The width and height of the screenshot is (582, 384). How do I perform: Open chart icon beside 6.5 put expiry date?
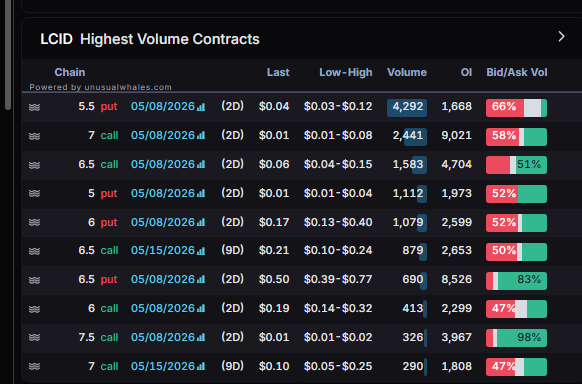pos(201,280)
